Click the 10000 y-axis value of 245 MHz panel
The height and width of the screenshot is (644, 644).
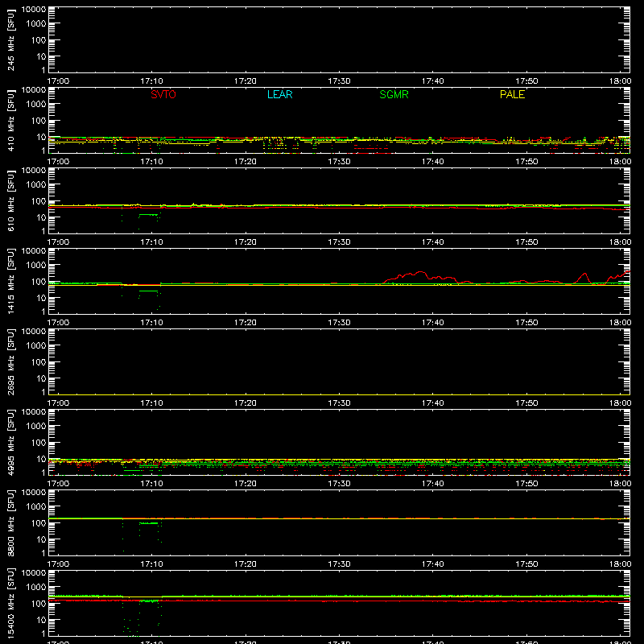point(34,10)
